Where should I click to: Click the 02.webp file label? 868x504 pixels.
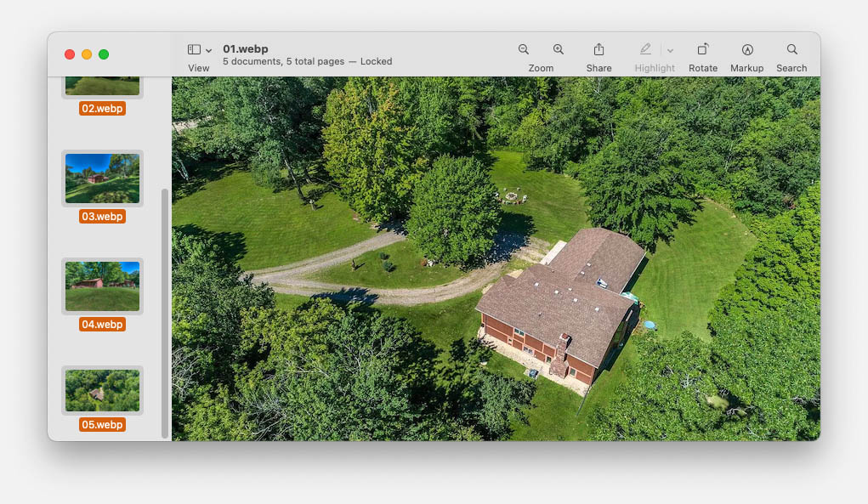(102, 109)
